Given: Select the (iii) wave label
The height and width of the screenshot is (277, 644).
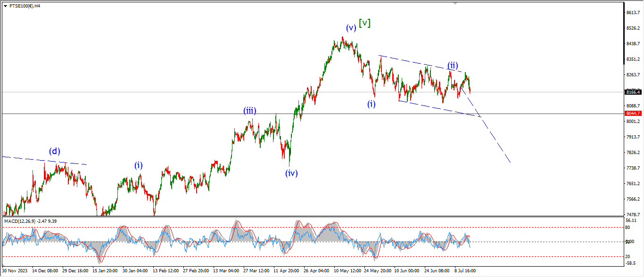Looking at the screenshot, I should click(x=250, y=111).
